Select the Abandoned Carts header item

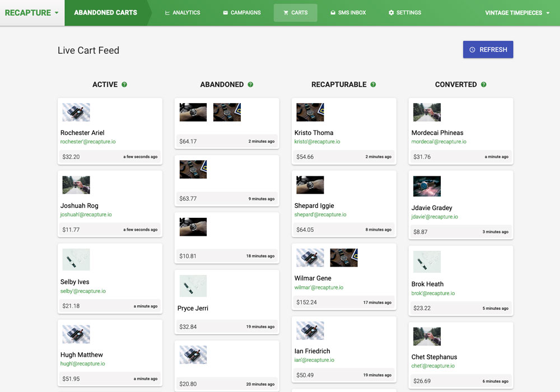coord(106,12)
